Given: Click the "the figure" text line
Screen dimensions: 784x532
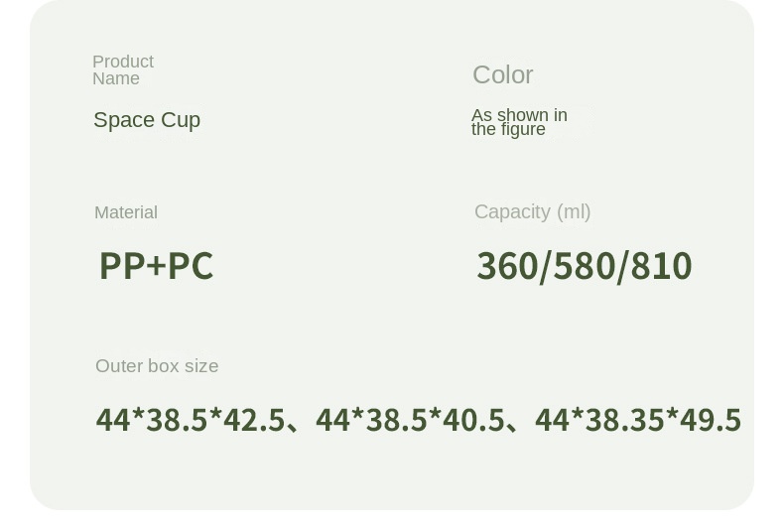Looking at the screenshot, I should pos(508,129).
